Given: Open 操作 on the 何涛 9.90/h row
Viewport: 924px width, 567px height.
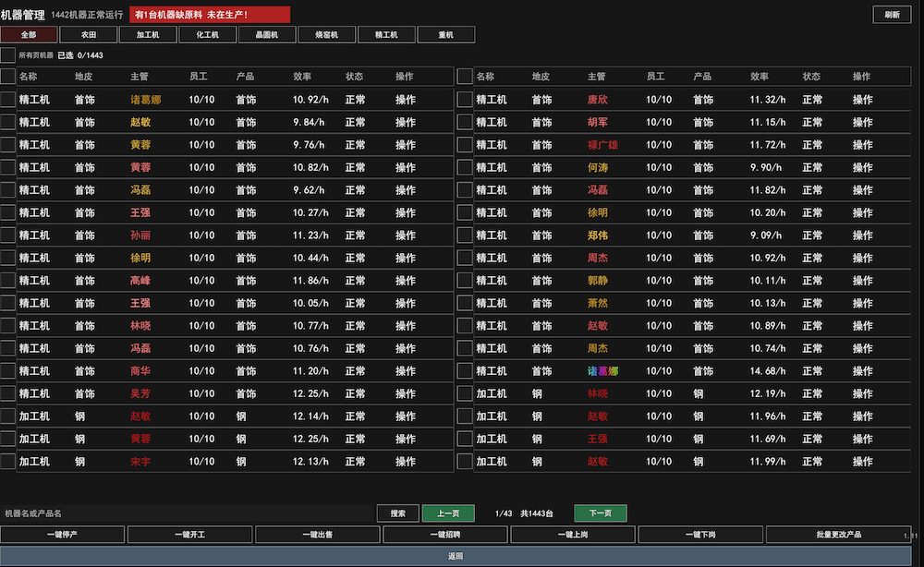Looking at the screenshot, I should point(863,167).
